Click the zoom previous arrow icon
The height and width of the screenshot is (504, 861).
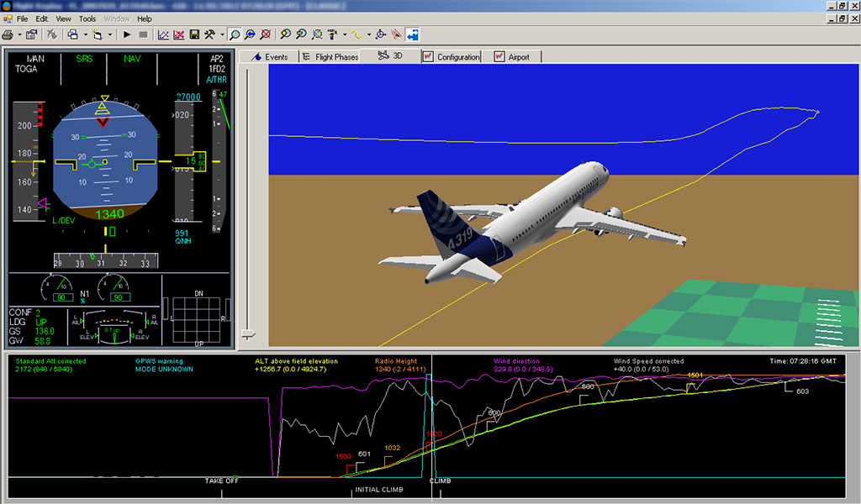pos(250,35)
